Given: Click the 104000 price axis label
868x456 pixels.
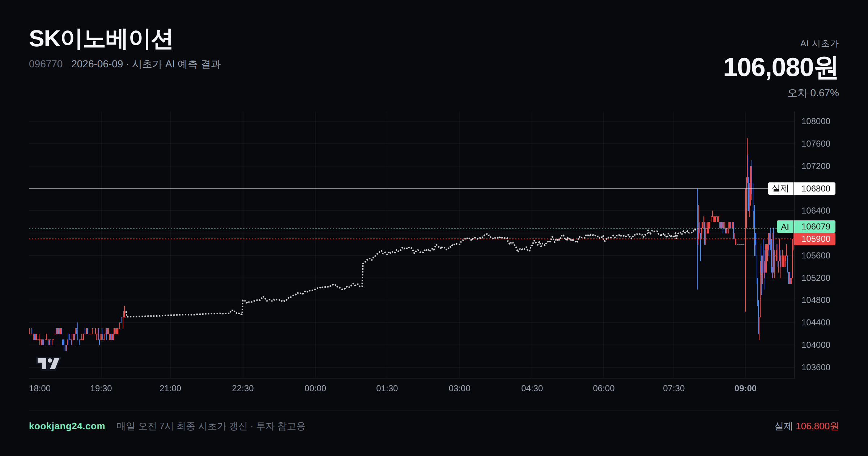Looking at the screenshot, I should (816, 345).
